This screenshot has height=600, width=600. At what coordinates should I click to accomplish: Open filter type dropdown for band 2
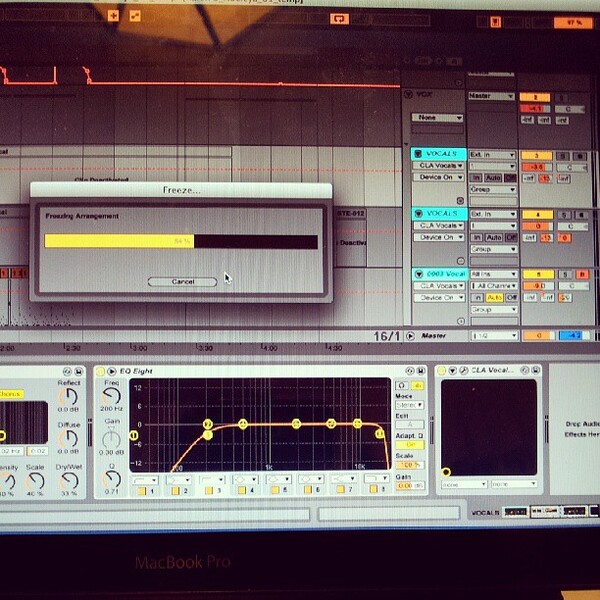[x=179, y=479]
